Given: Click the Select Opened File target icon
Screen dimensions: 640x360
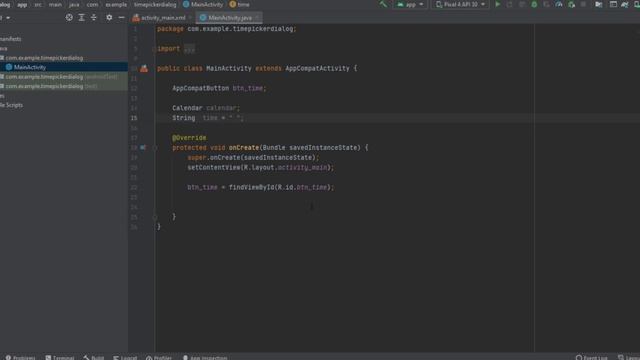Looking at the screenshot, I should click(69, 18).
